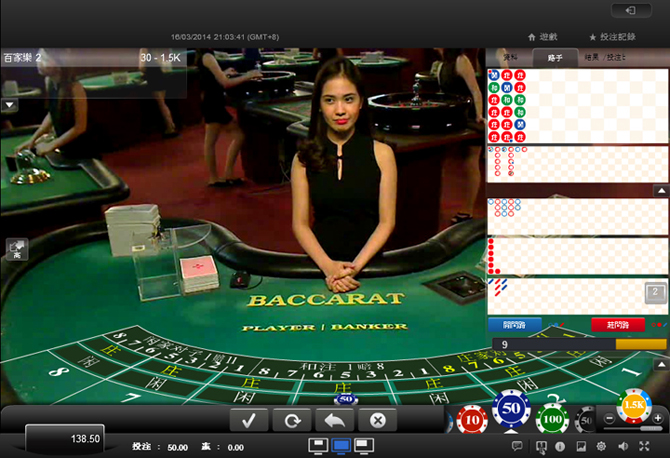Cancel all bets with the X button

(x=378, y=420)
